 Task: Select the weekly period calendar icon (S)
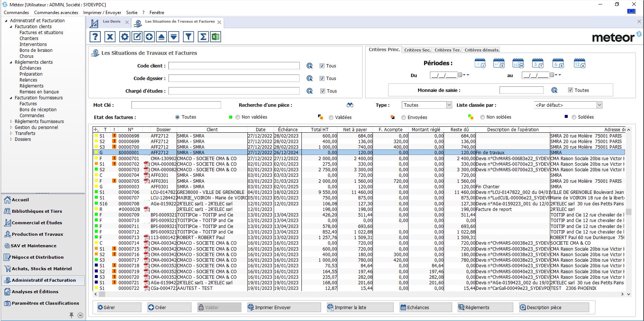point(499,63)
